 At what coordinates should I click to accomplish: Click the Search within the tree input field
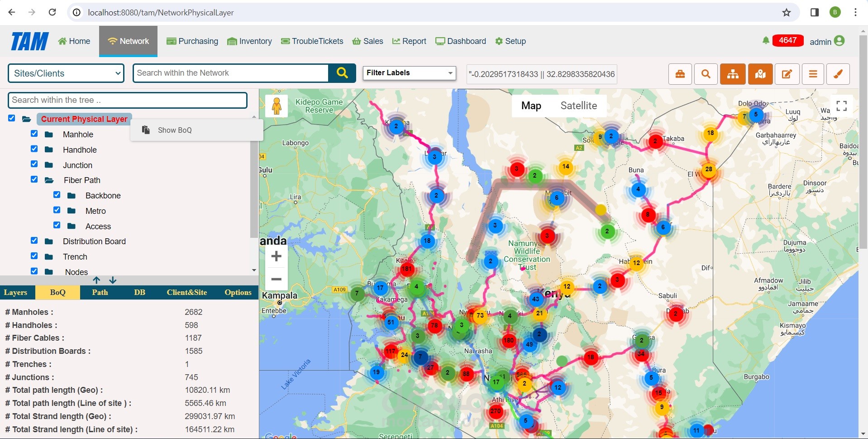127,100
